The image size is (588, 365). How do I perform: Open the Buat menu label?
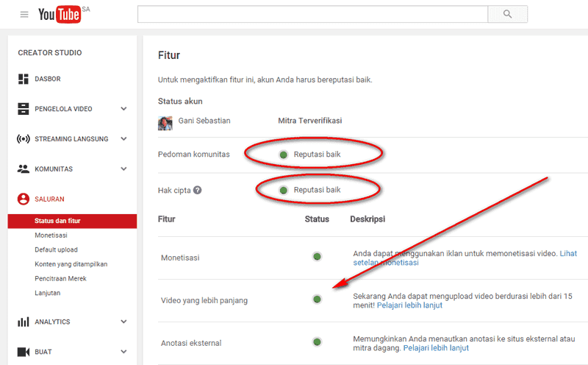pos(43,352)
